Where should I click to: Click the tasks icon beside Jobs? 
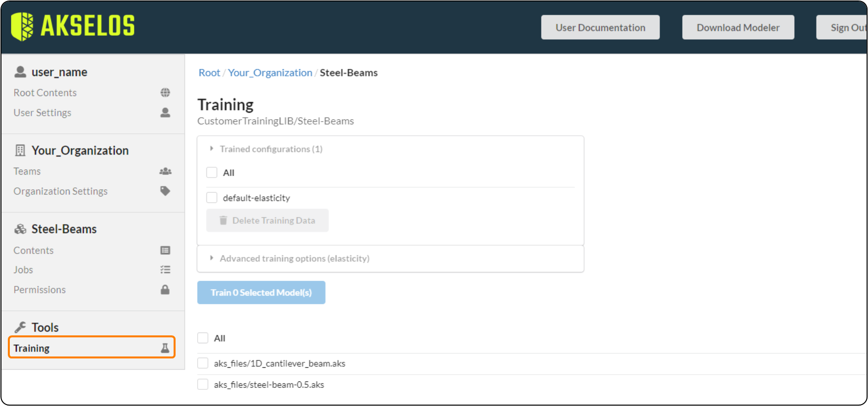pyautogui.click(x=165, y=270)
